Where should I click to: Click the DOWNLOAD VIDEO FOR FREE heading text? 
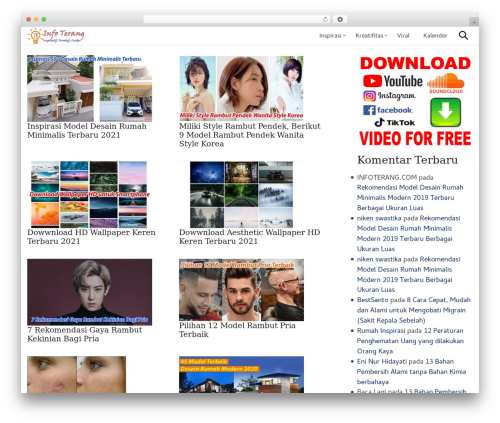click(x=415, y=101)
